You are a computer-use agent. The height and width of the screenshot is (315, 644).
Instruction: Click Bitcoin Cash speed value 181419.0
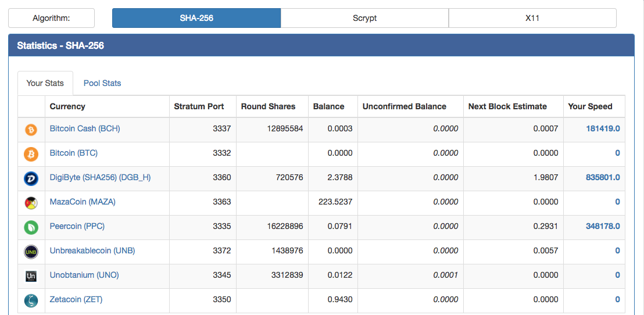[603, 128]
